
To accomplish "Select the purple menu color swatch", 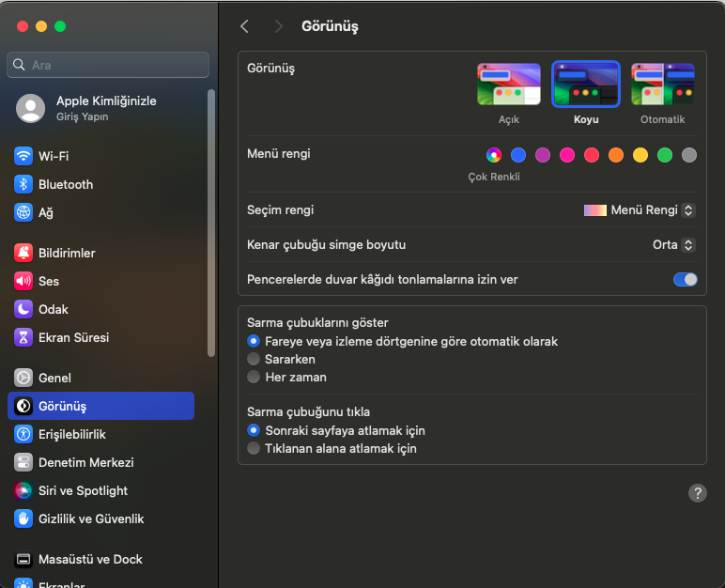I will (543, 155).
